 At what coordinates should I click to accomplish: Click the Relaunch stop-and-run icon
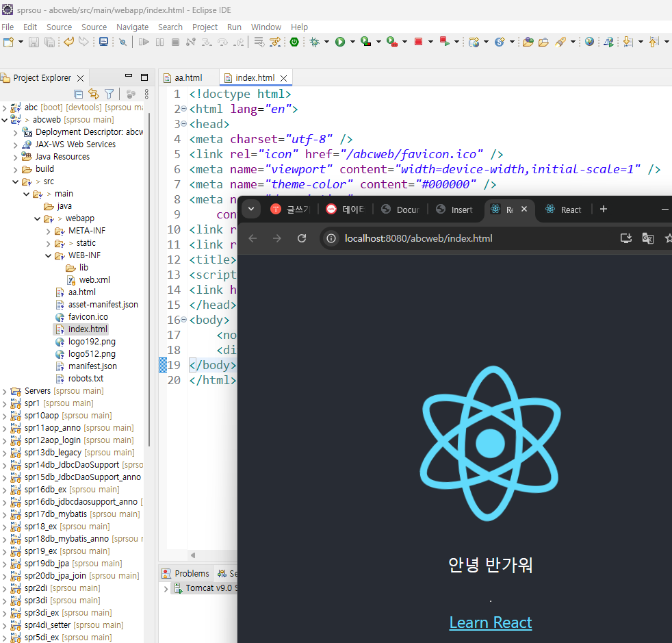click(444, 42)
